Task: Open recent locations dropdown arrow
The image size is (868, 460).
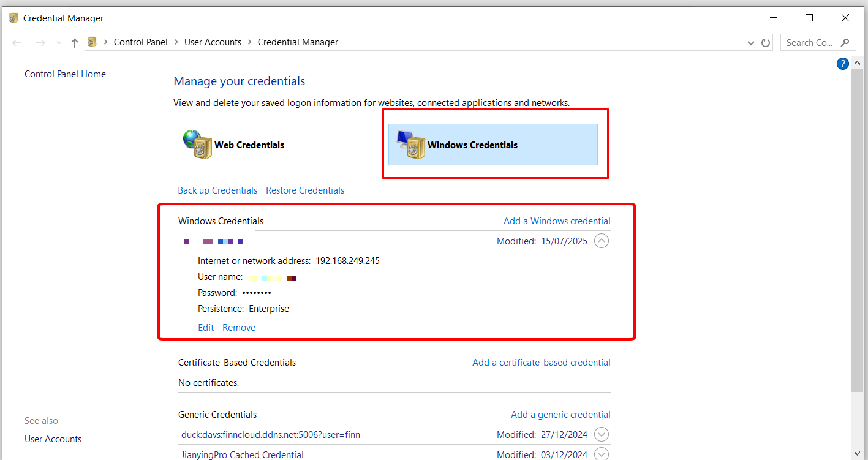Action: (59, 43)
